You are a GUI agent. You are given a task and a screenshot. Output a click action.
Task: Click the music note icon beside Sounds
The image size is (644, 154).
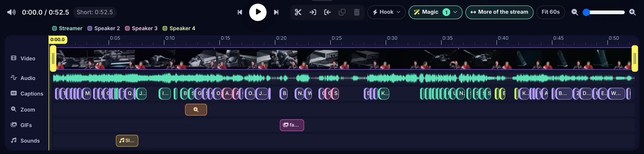click(14, 140)
